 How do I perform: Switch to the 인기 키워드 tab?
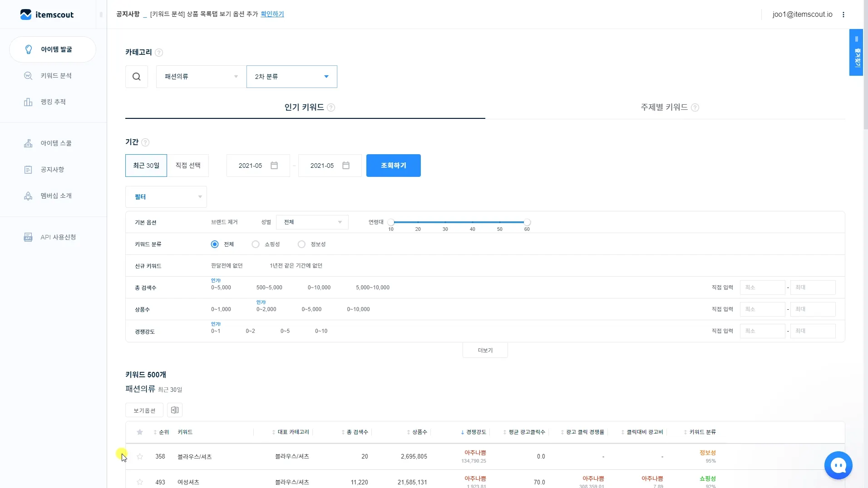click(304, 107)
